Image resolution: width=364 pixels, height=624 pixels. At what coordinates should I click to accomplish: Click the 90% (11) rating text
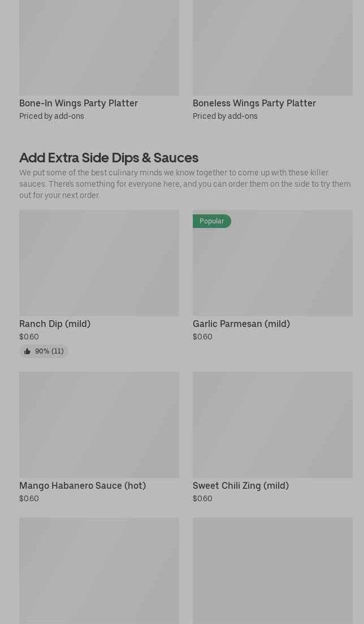click(49, 351)
